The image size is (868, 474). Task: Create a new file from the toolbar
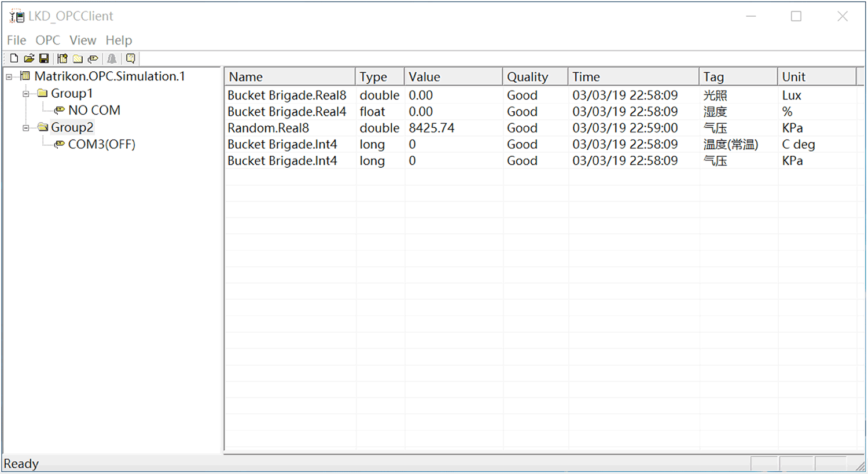pos(14,58)
